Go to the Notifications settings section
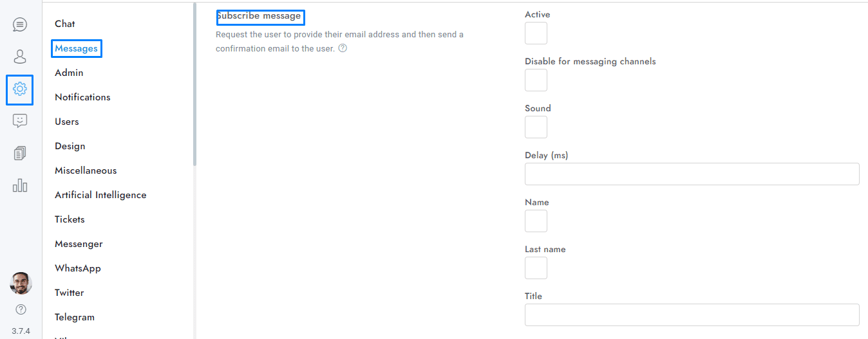Viewport: 868px width, 339px height. (x=82, y=97)
